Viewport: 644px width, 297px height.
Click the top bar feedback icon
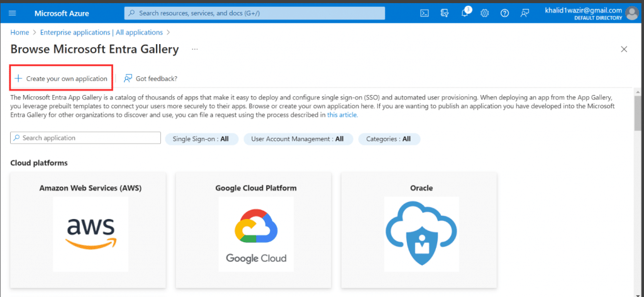pyautogui.click(x=525, y=13)
